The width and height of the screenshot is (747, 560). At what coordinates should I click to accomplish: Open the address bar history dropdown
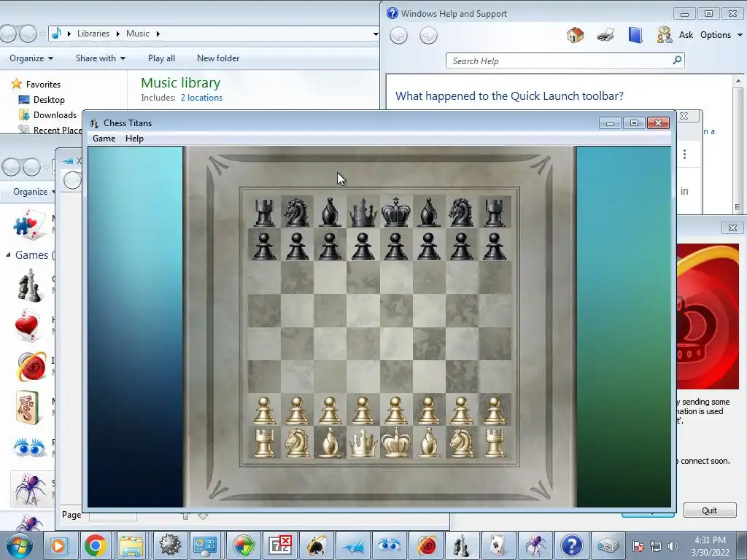(376, 34)
